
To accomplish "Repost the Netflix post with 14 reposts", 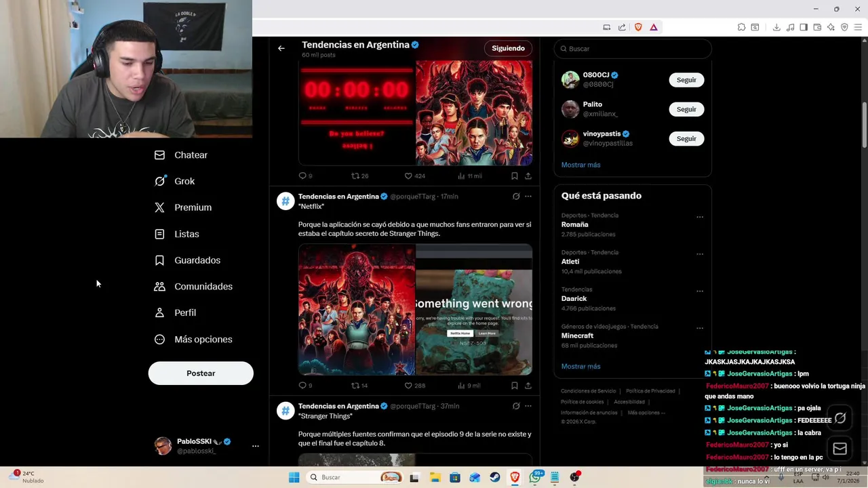I will tap(359, 386).
